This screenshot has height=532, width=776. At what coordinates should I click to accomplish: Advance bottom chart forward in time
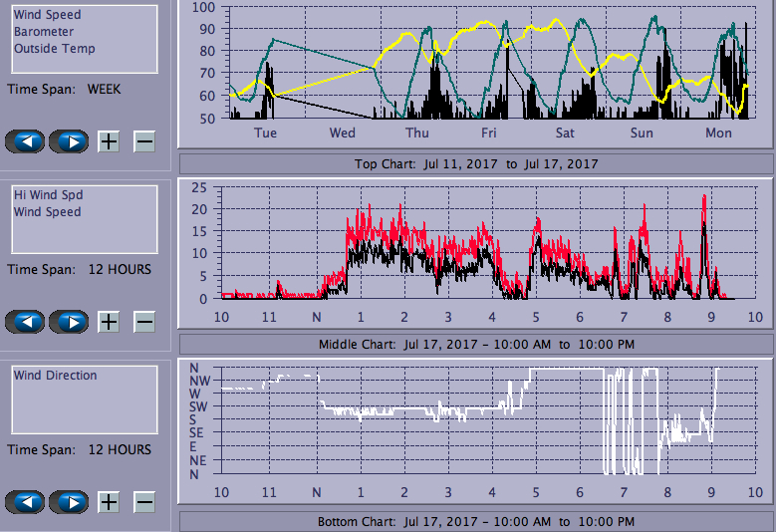coord(69,502)
